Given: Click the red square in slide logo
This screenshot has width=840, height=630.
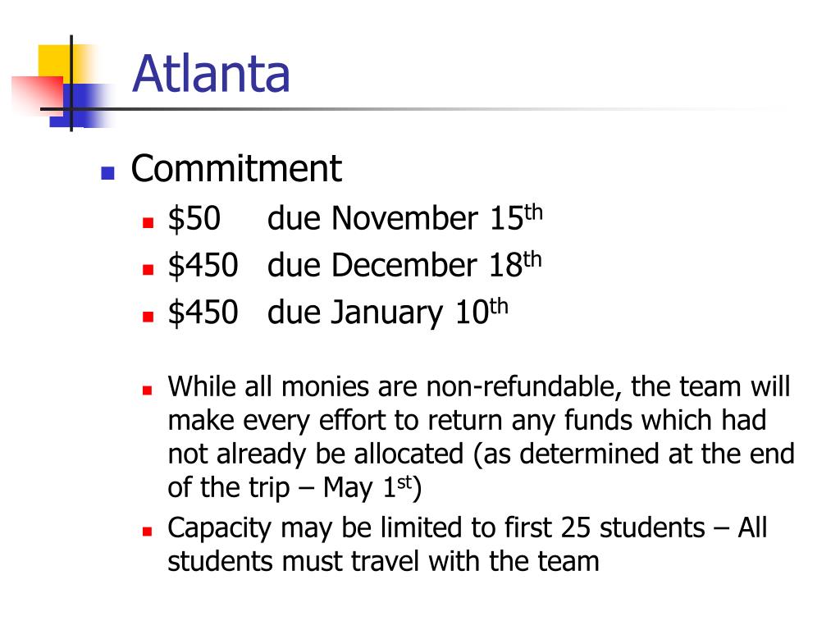Looking at the screenshot, I should 38,95.
